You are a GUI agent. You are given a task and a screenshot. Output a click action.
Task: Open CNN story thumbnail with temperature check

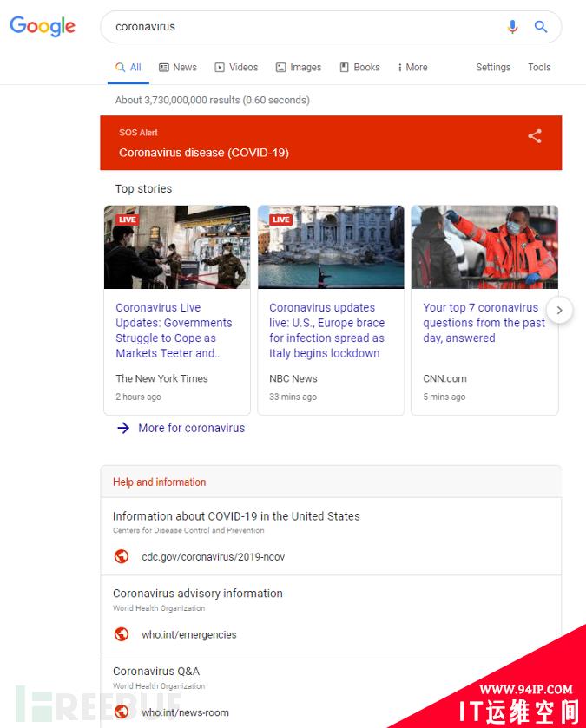(484, 247)
